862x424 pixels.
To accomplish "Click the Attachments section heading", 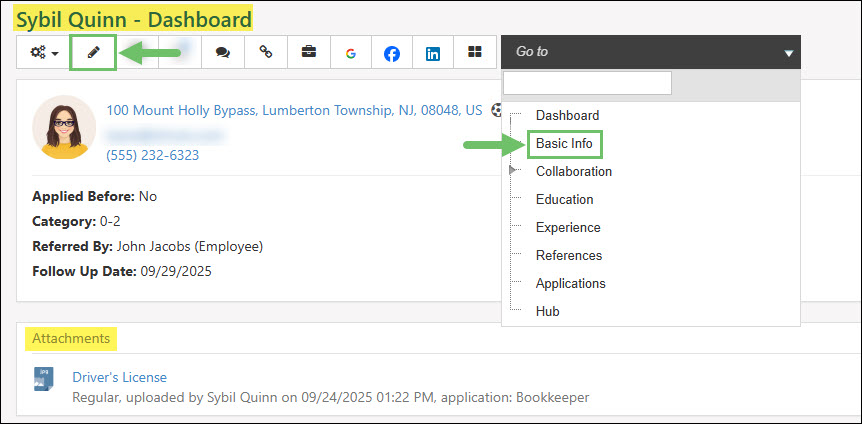I will [x=71, y=338].
